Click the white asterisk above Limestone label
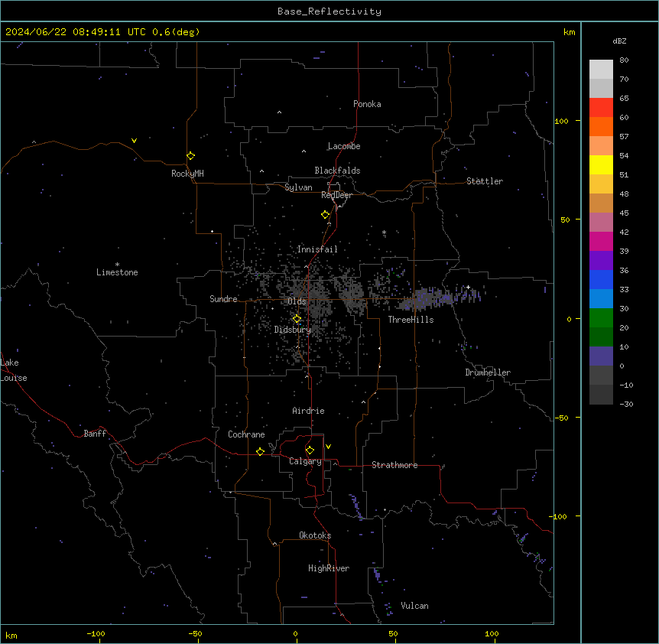 click(117, 264)
